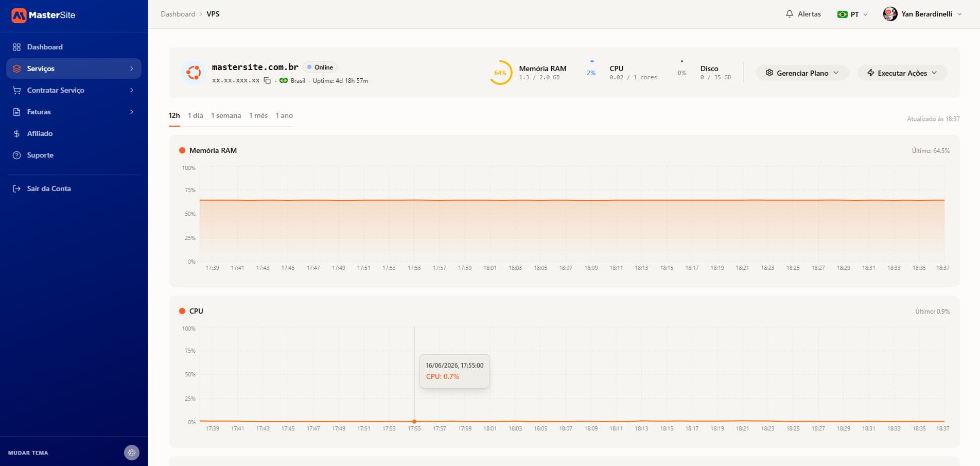Image resolution: width=980 pixels, height=466 pixels.
Task: Click the Gerenciar Plano gear icon
Action: click(769, 73)
